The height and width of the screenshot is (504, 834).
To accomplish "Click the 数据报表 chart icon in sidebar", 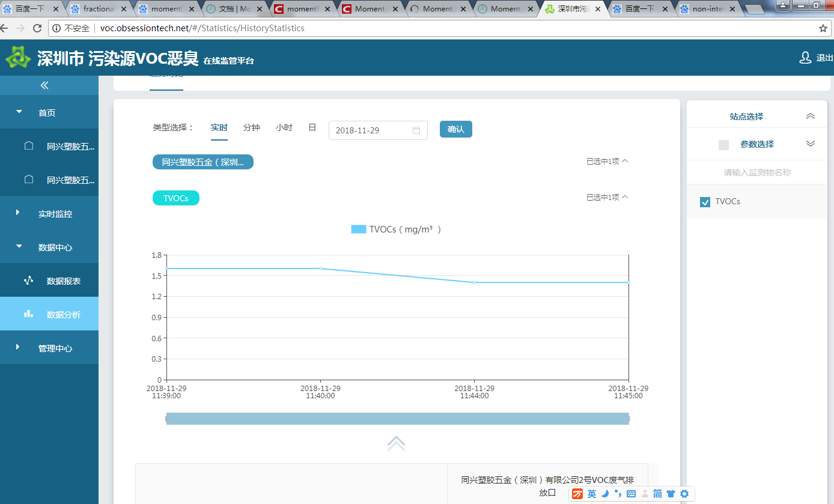I will coord(28,281).
